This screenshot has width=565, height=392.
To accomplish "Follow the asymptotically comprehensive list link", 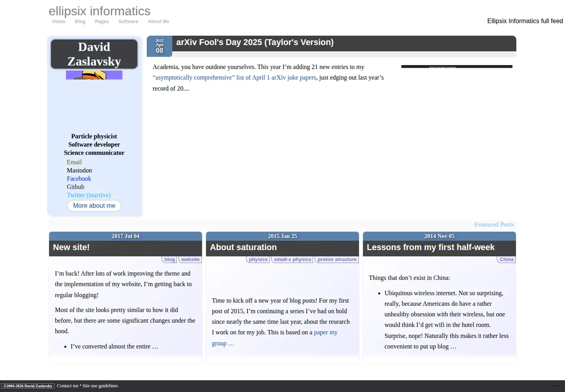I will click(234, 78).
